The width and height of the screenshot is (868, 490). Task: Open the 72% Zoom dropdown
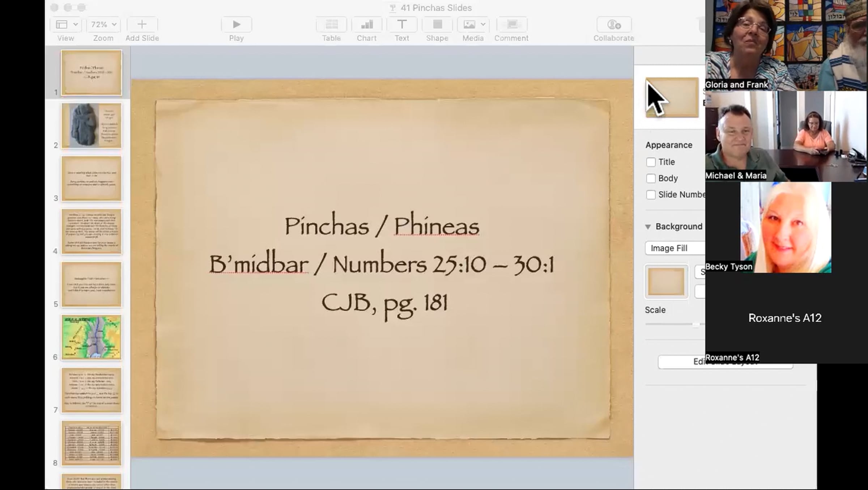click(103, 25)
